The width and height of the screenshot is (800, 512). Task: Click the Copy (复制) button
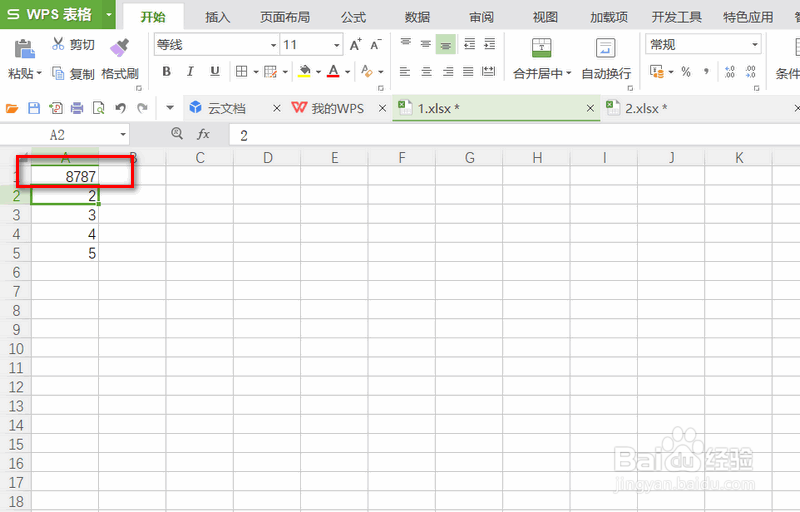tap(73, 74)
